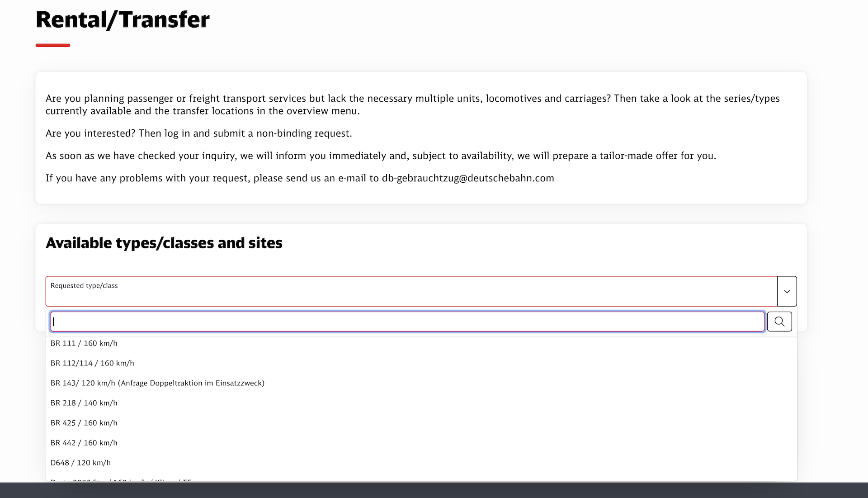Viewport: 868px width, 498px height.
Task: Click the red underline below Rental/Transfer
Action: point(53,45)
